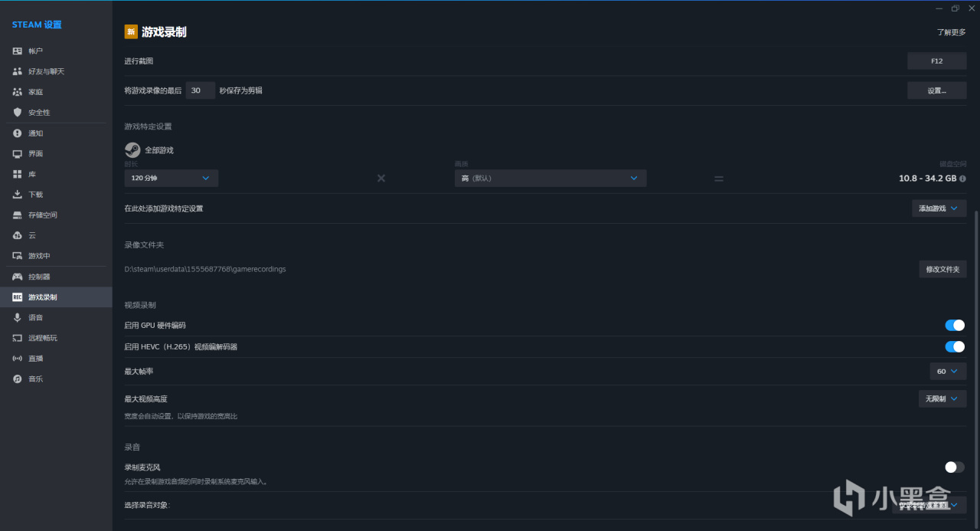
Task: Click the STEAM 设置 title
Action: pos(37,25)
